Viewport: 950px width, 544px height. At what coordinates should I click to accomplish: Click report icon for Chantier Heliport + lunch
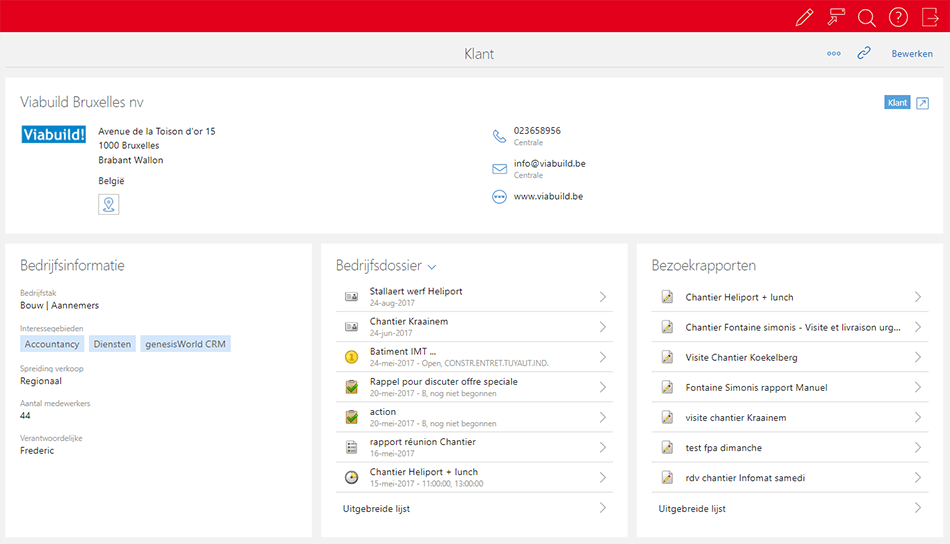[667, 297]
